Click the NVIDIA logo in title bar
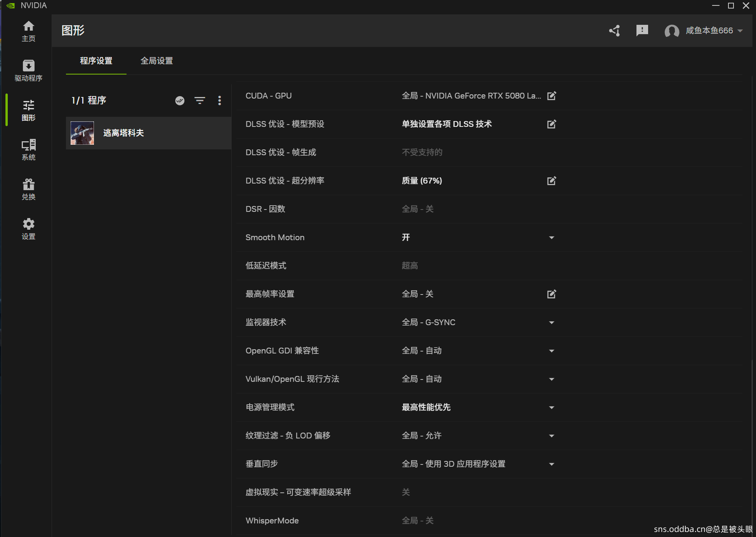 pyautogui.click(x=10, y=5)
